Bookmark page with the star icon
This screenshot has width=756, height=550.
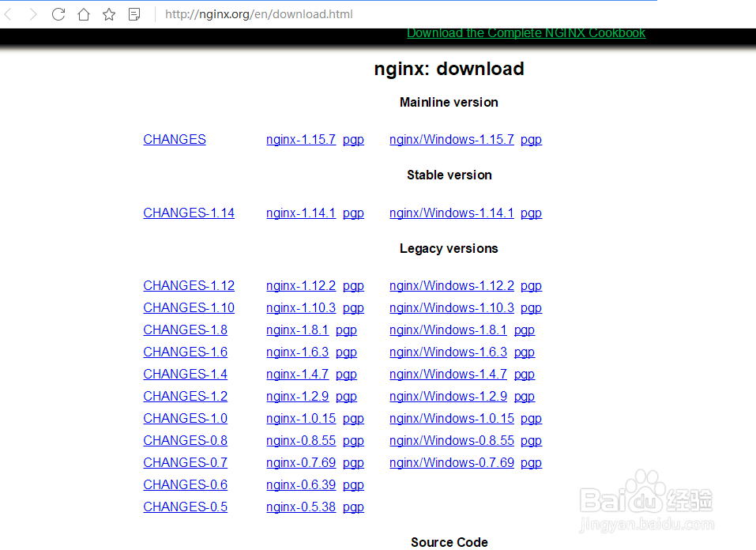[109, 14]
